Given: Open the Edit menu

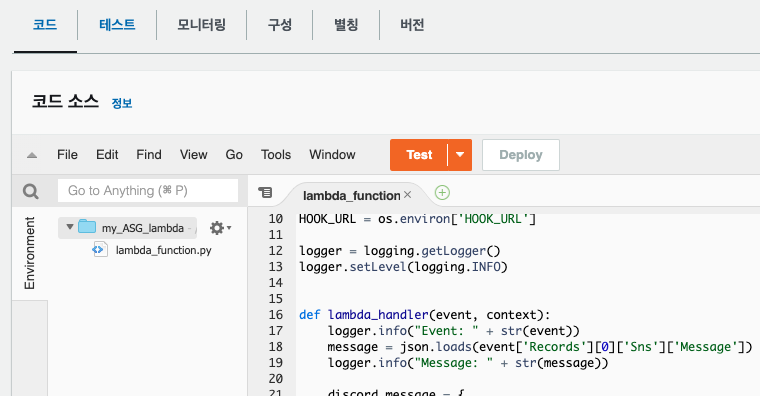Looking at the screenshot, I should click(107, 155).
